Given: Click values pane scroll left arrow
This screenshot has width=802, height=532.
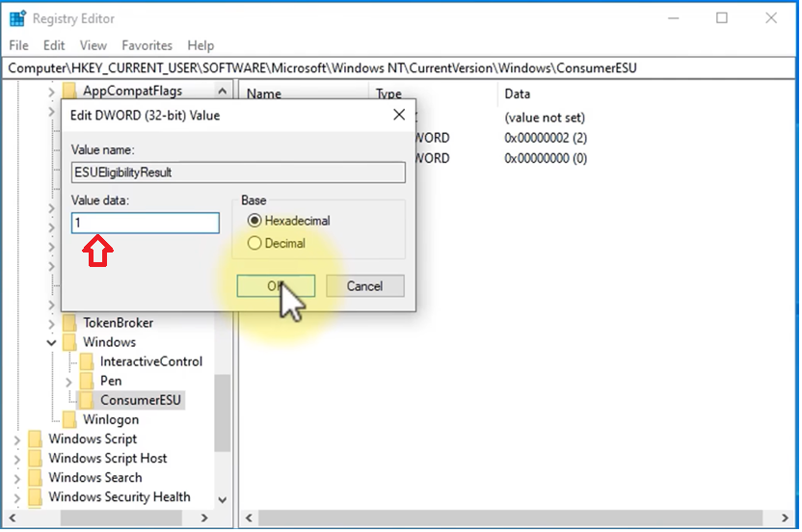Looking at the screenshot, I should (x=249, y=518).
